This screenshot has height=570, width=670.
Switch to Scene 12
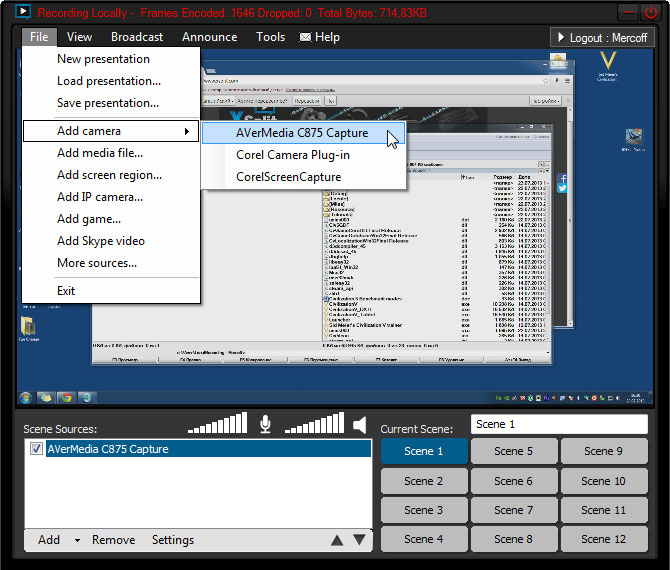coord(604,539)
